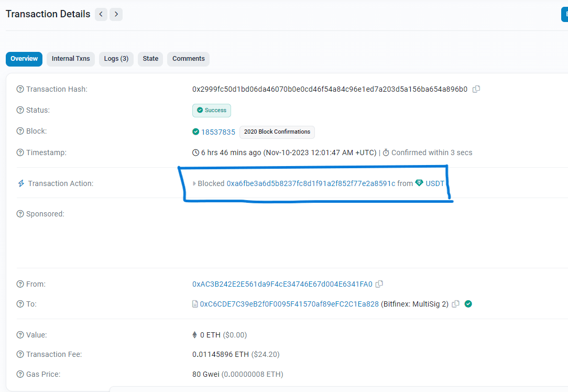Click the 2020 Block Confirmations badge
Screen dimensions: 568x392
[277, 132]
